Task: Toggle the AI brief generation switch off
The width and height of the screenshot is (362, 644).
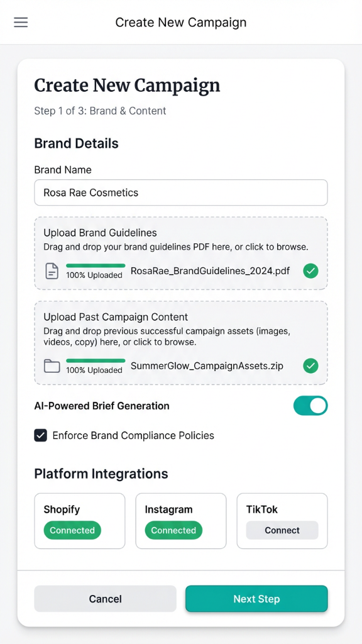Action: pos(310,406)
